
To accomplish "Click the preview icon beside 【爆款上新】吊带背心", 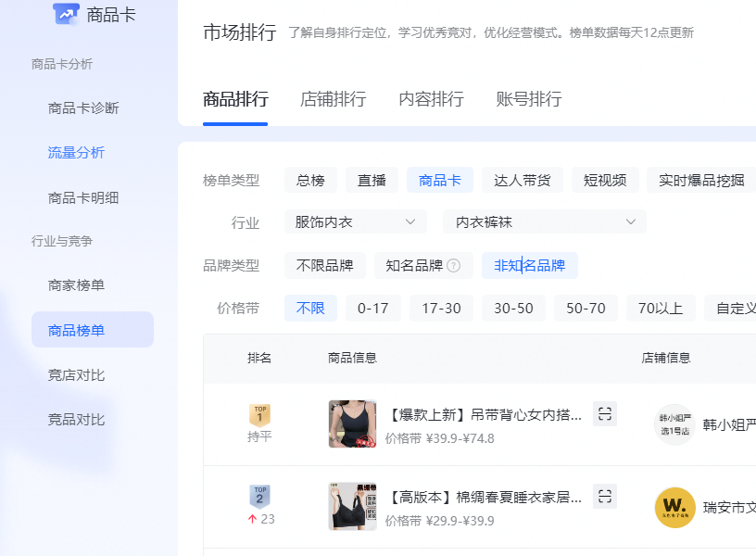I will [605, 414].
